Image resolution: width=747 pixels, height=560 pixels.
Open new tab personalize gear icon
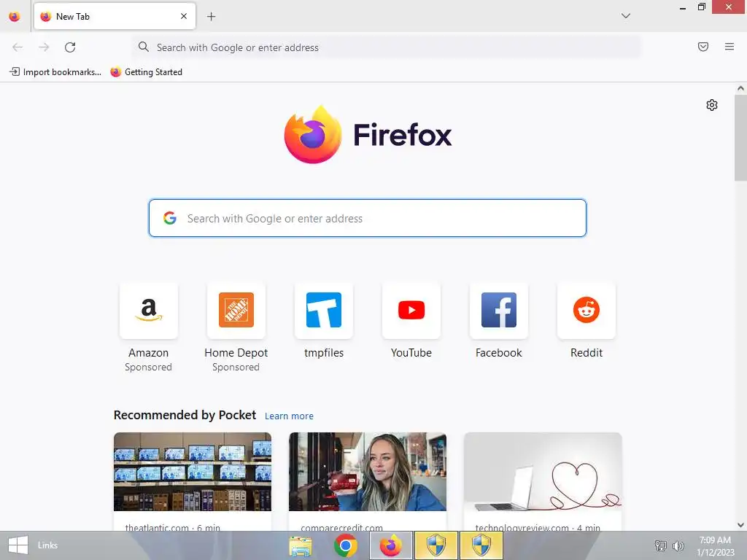[712, 105]
